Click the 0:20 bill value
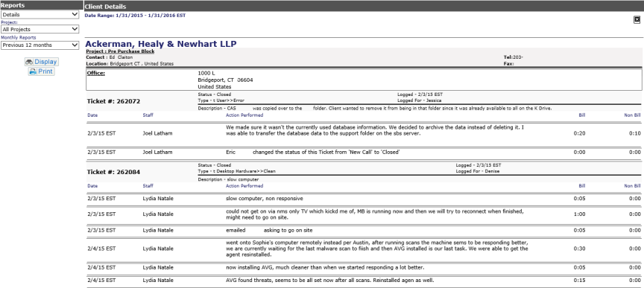Screen dimensions: 644x288 (x=579, y=133)
